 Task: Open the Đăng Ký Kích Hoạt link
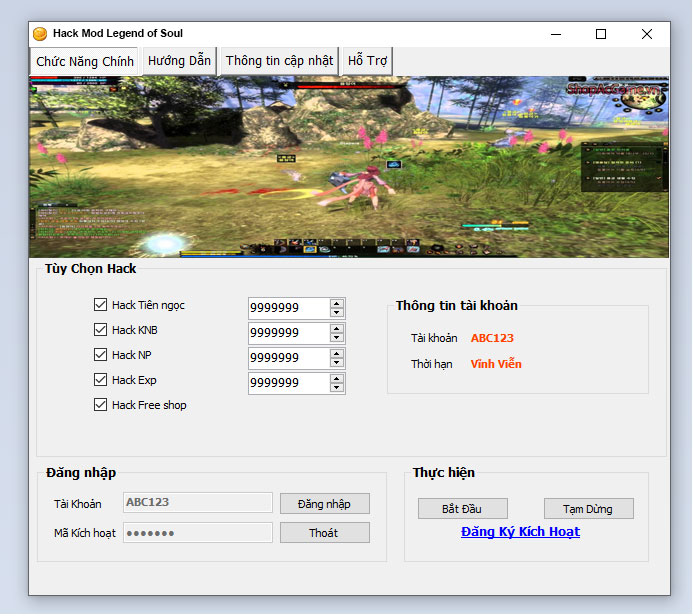[520, 532]
